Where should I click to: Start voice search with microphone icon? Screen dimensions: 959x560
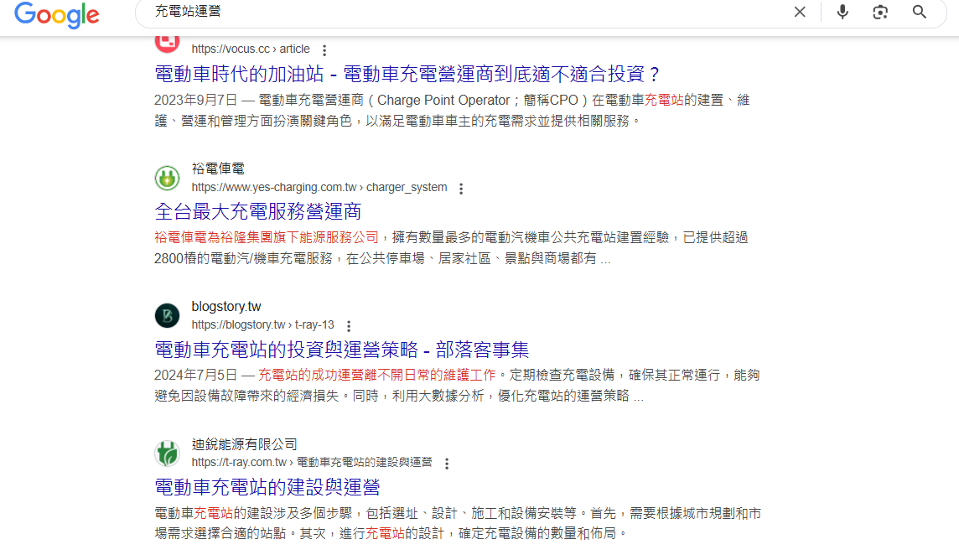point(842,12)
